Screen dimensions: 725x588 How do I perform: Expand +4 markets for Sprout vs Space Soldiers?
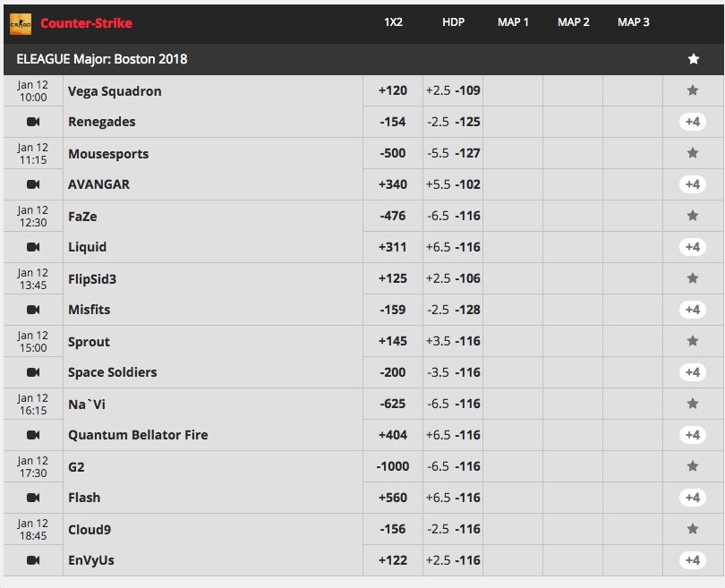[x=693, y=372]
